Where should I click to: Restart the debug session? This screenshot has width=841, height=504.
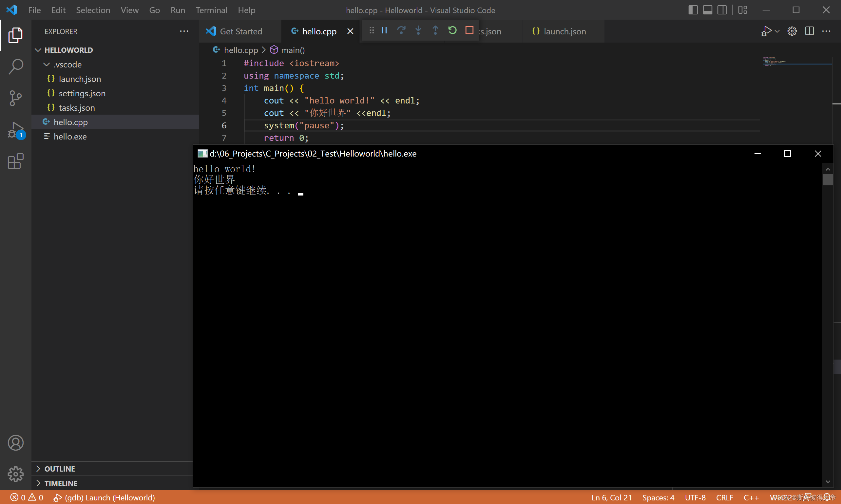point(452,30)
